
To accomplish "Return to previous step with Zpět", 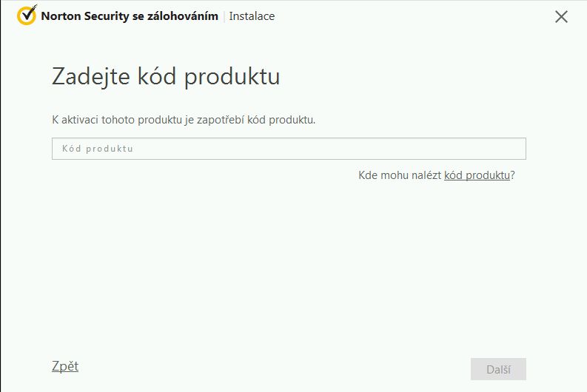I will pos(65,366).
